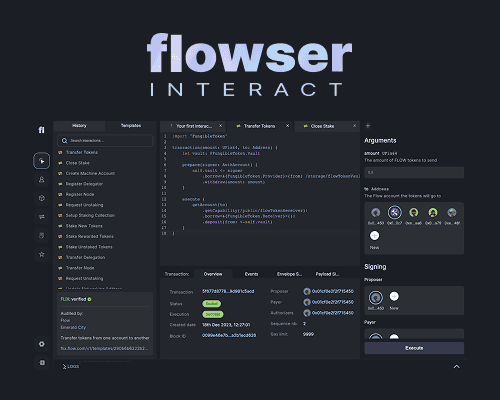This screenshot has width=500, height=400.
Task: Add a new interaction tab with the plus icon
Action: click(368, 126)
